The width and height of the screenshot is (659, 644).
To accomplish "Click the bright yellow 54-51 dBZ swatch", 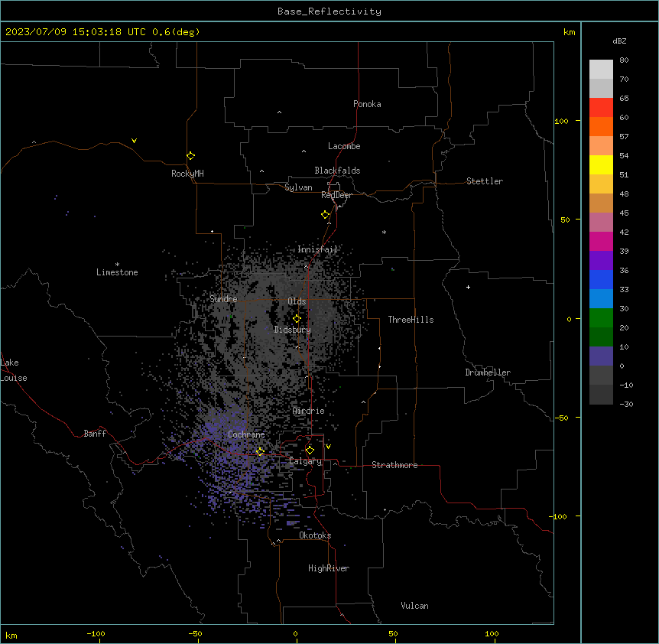I will coord(601,164).
